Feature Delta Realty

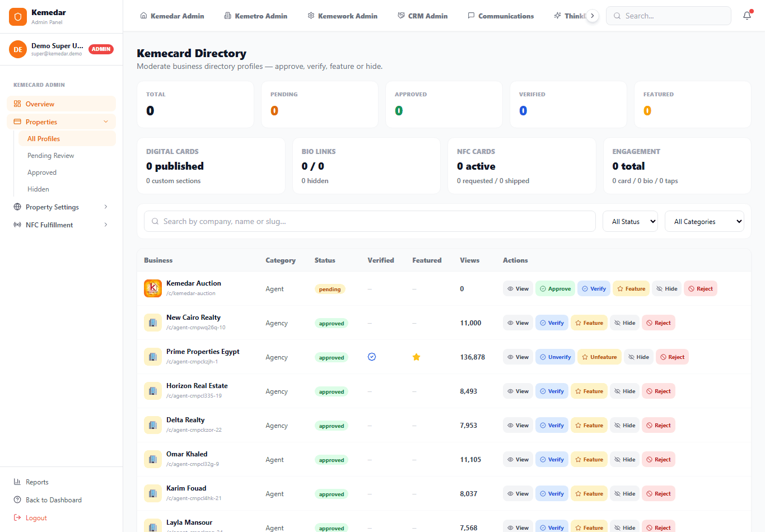point(589,425)
